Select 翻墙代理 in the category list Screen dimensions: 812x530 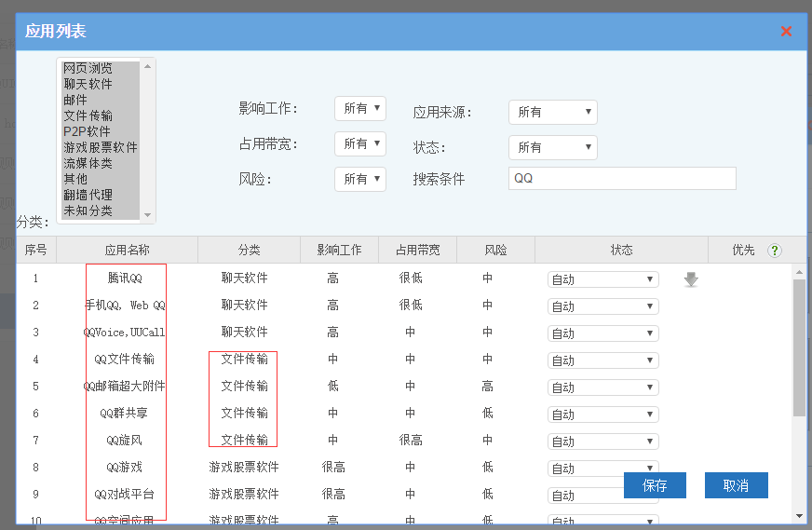pyautogui.click(x=88, y=196)
